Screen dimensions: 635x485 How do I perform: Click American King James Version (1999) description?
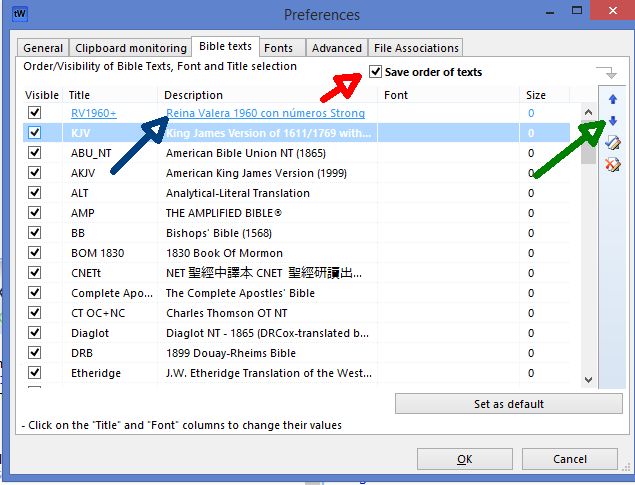(x=256, y=173)
